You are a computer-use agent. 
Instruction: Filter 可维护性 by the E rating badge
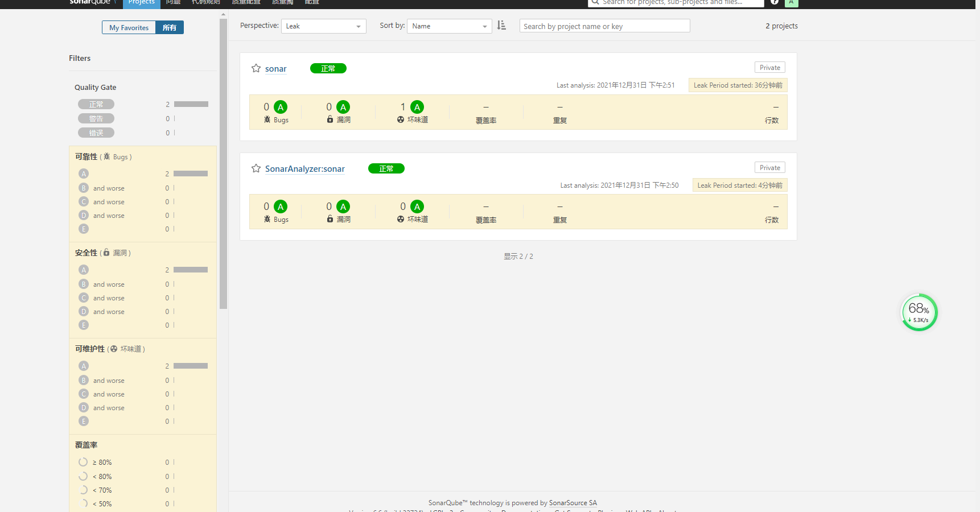pyautogui.click(x=84, y=421)
